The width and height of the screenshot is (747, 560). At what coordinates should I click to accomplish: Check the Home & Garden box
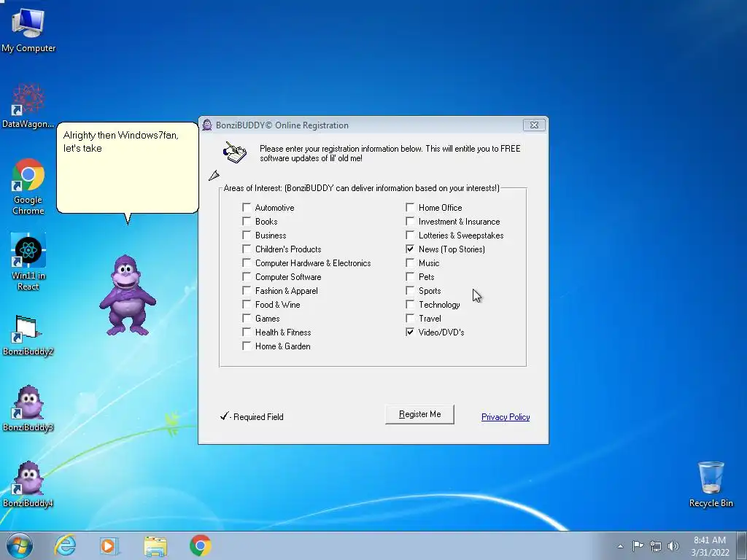click(x=247, y=346)
